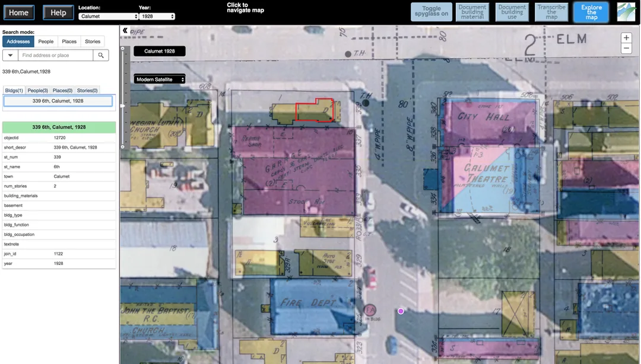Open the People(3) results tab

pos(37,90)
